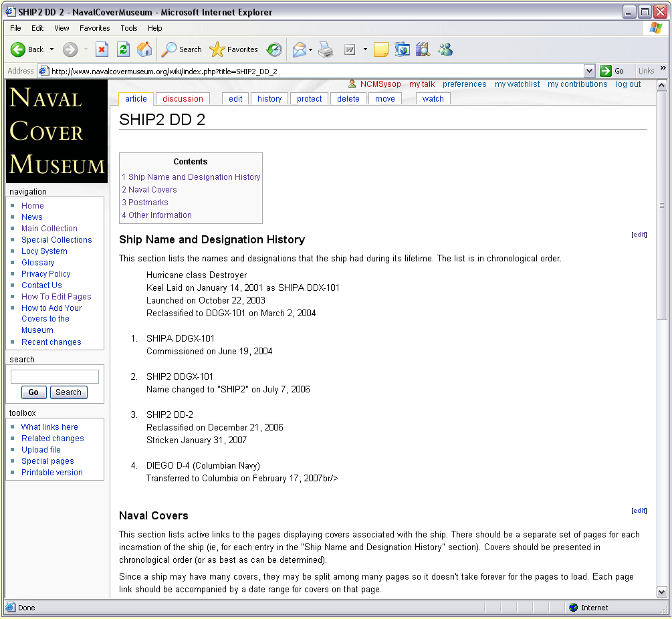Refresh the current page
672x619 pixels.
(x=123, y=49)
